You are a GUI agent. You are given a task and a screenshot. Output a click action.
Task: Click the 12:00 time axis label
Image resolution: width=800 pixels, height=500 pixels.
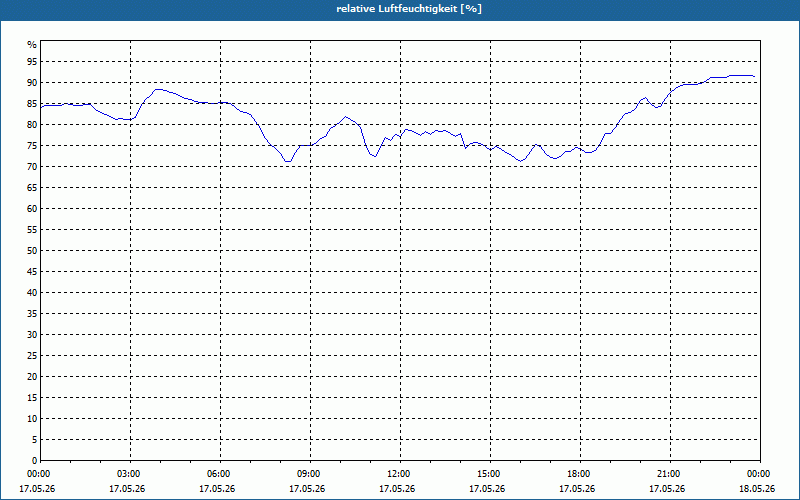coord(401,474)
